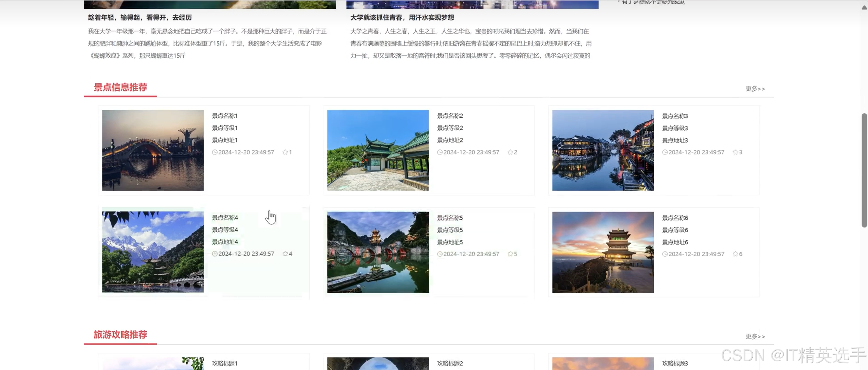Click the 景点信息推荐 section heading
The height and width of the screenshot is (370, 868).
pos(120,87)
